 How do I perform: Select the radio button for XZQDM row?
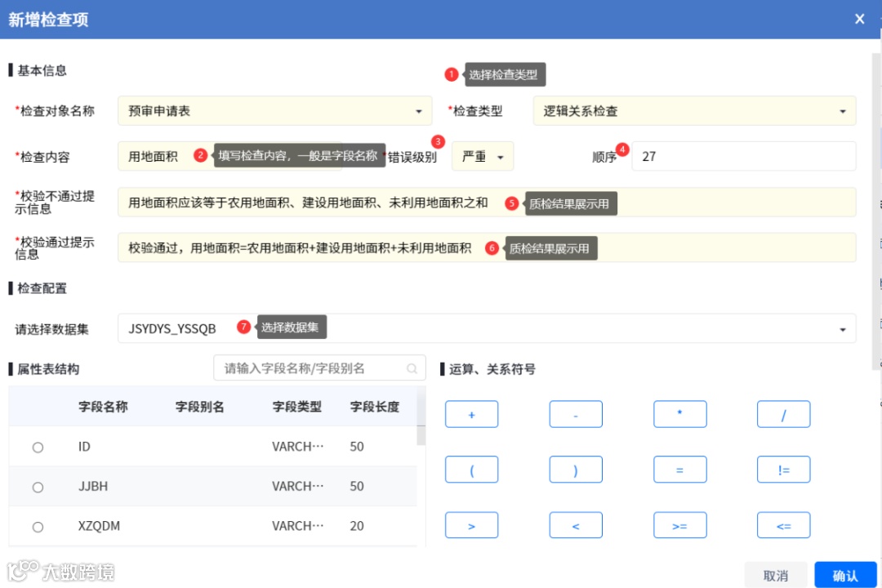point(38,528)
